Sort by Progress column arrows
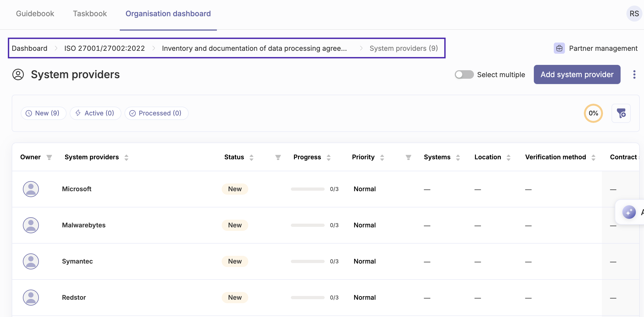Screen dimensions: 644x317 (329, 157)
